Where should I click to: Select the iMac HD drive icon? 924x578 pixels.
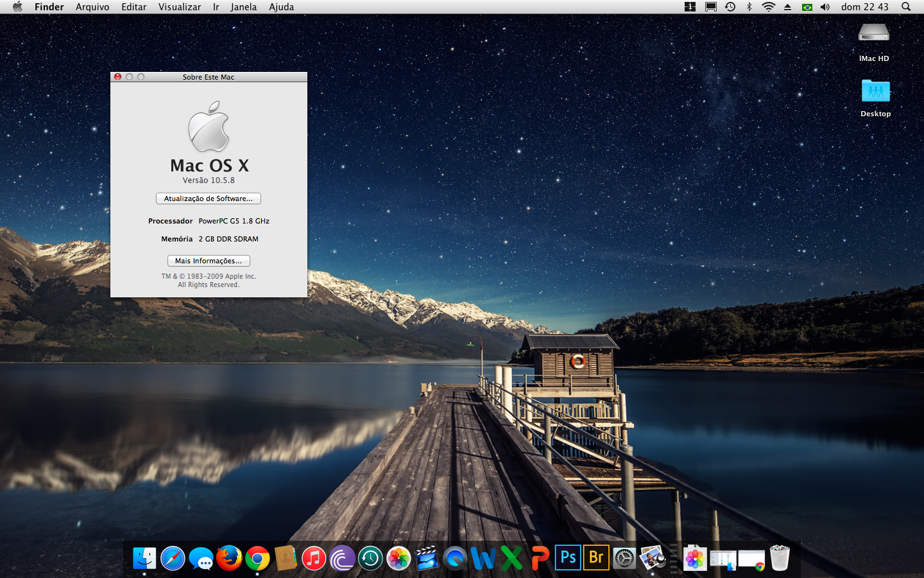pos(874,35)
